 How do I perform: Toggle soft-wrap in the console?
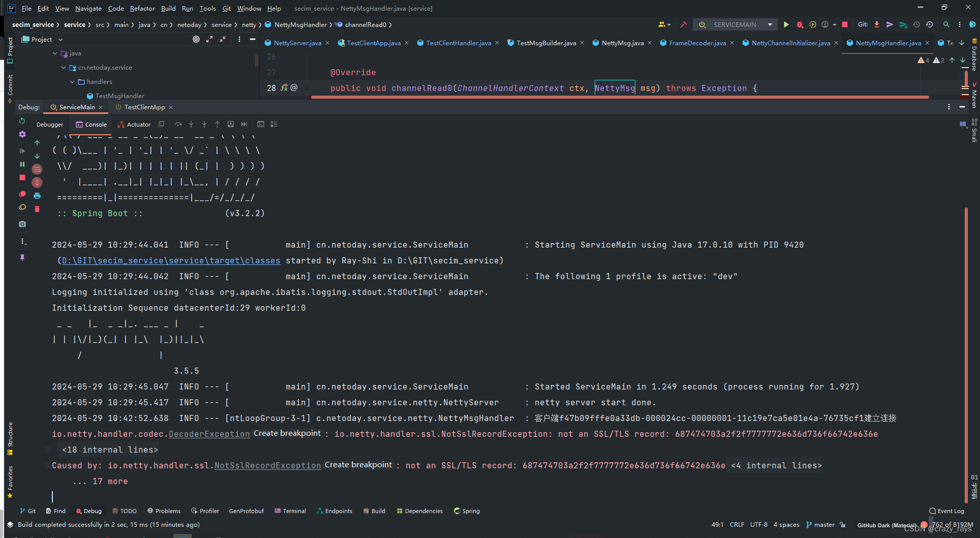pyautogui.click(x=37, y=169)
